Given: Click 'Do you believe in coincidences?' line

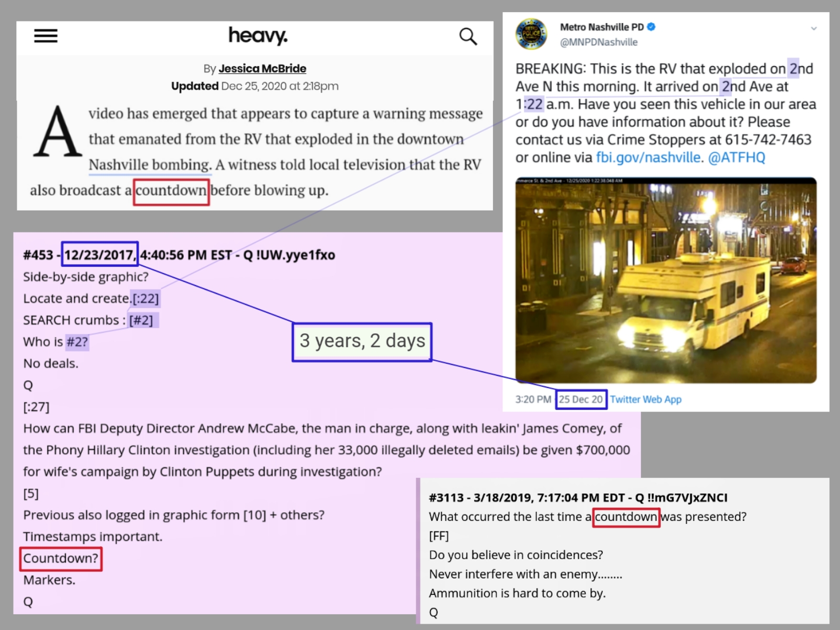Looking at the screenshot, I should point(516,555).
